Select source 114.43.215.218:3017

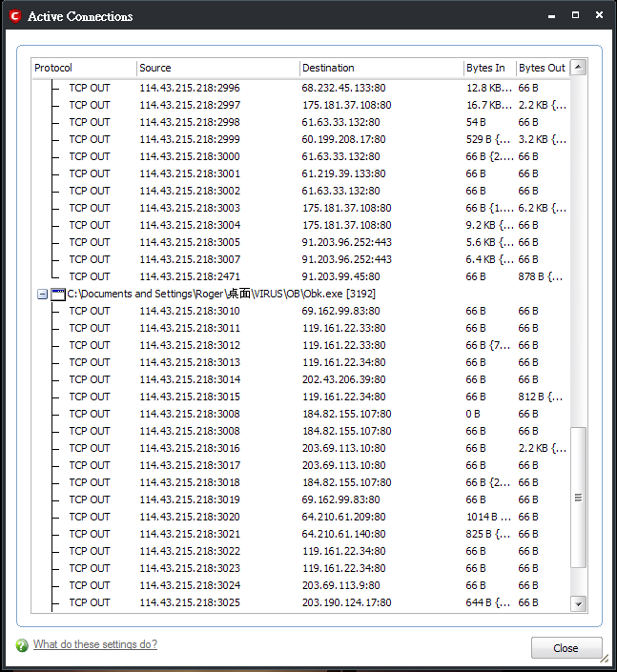(190, 465)
